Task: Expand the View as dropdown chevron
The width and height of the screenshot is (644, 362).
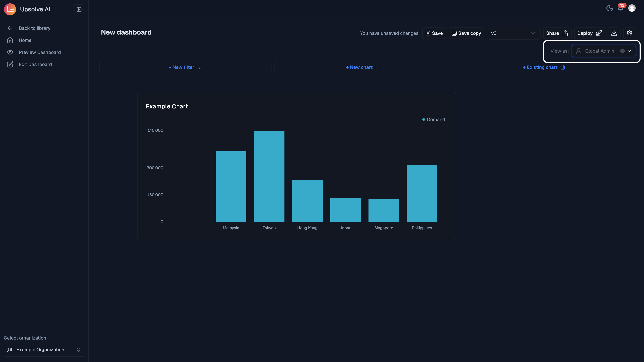Action: (629, 51)
